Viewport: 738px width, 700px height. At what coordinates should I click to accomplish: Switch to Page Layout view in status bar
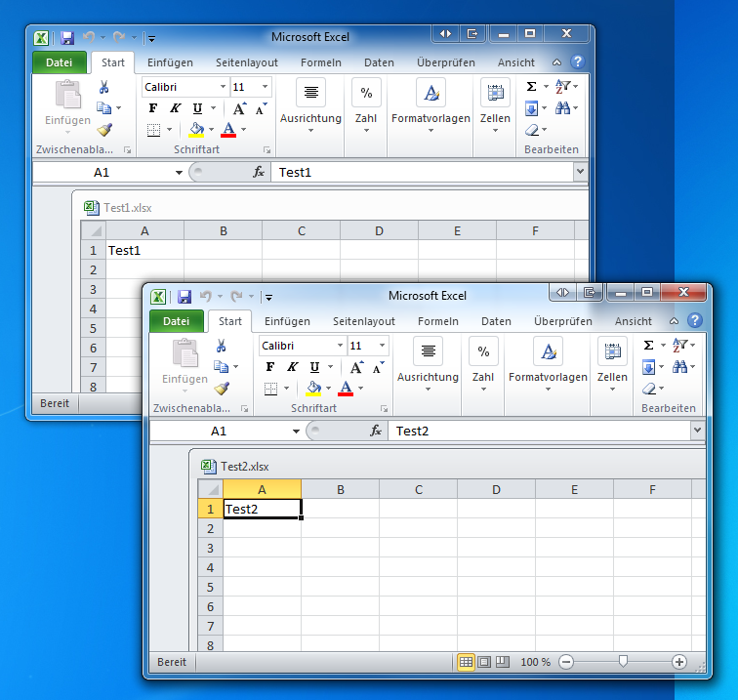pyautogui.click(x=484, y=662)
